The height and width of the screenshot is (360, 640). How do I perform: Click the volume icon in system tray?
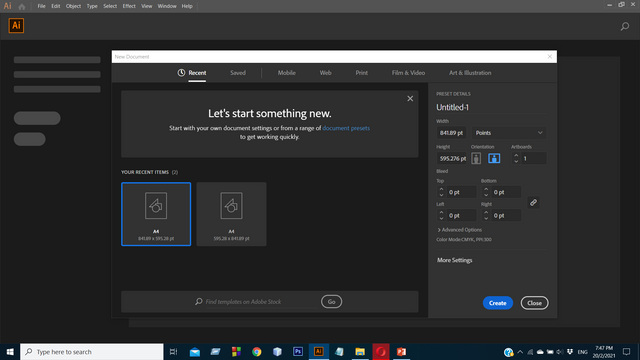[x=560, y=352]
